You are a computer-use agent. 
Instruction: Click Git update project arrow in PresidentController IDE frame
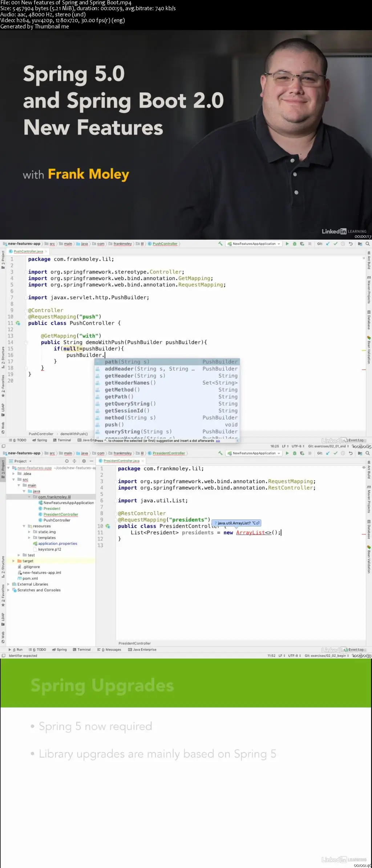click(x=328, y=453)
